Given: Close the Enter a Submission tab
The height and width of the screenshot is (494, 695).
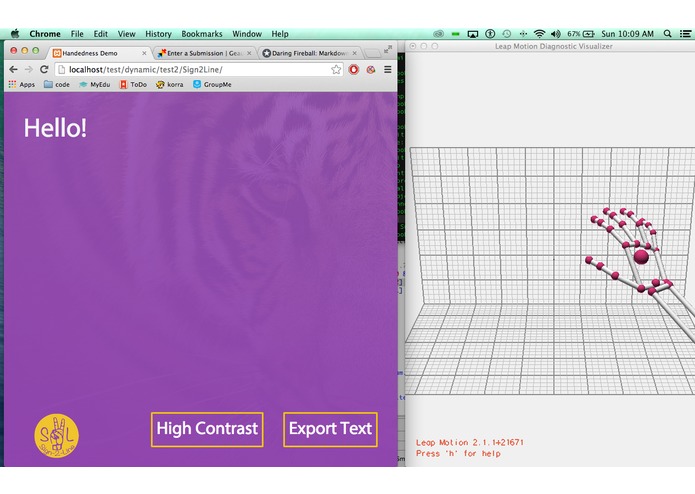Looking at the screenshot, I should tap(249, 53).
